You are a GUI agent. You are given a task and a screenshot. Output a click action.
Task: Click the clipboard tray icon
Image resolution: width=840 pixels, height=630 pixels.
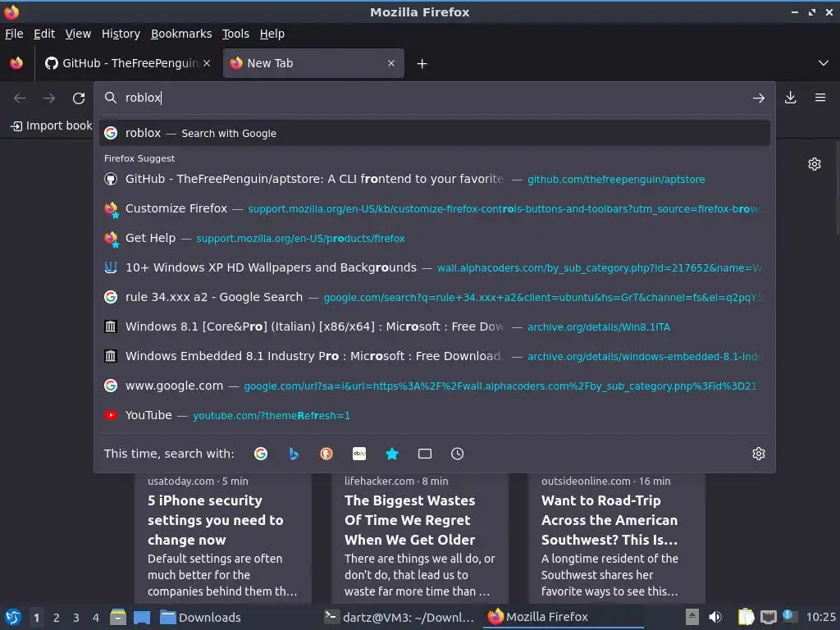tap(746, 617)
